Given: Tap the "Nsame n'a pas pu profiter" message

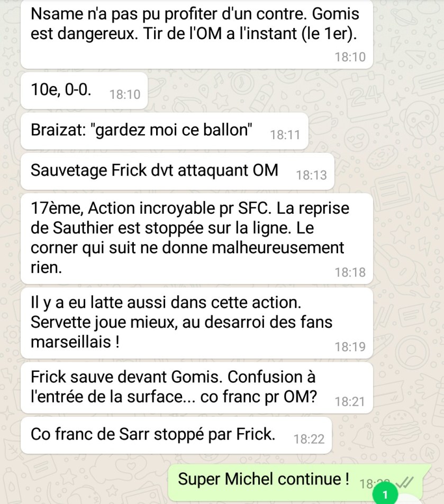Looking at the screenshot, I should 196,34.
